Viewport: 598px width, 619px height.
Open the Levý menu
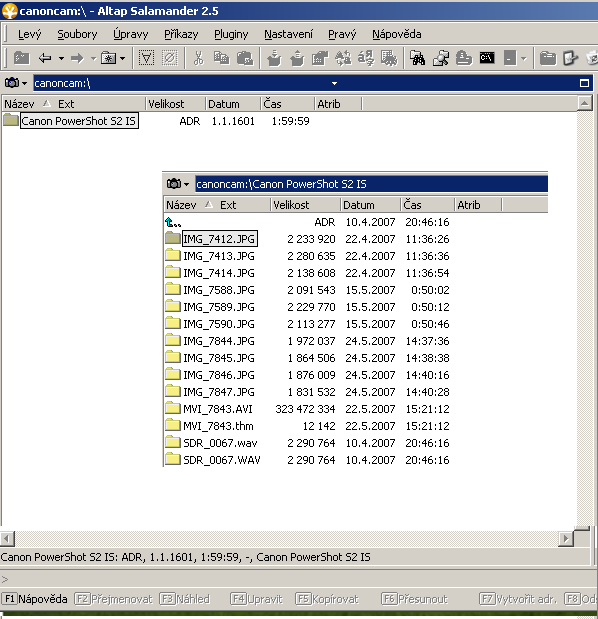coord(30,34)
